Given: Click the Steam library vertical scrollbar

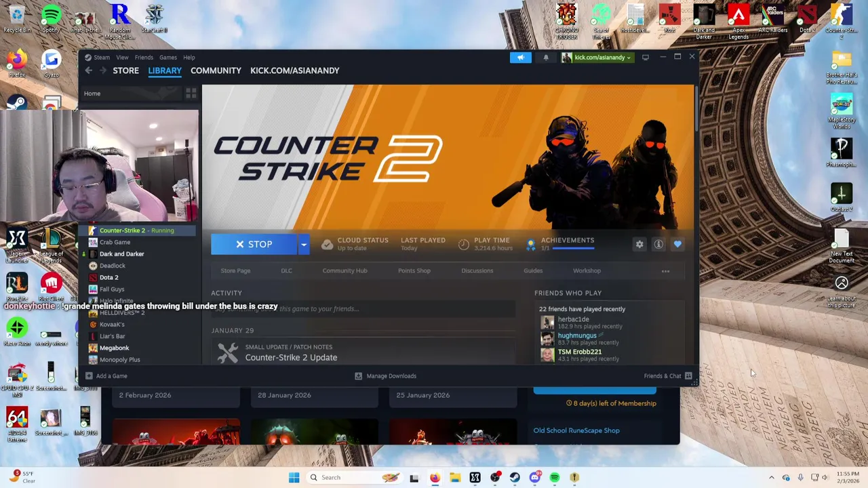Looking at the screenshot, I should tap(696, 108).
